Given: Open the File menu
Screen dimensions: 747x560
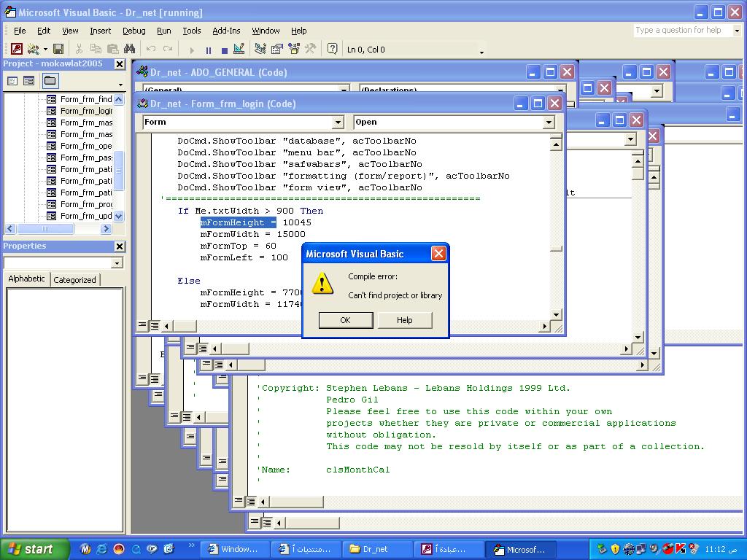Looking at the screenshot, I should (x=20, y=31).
